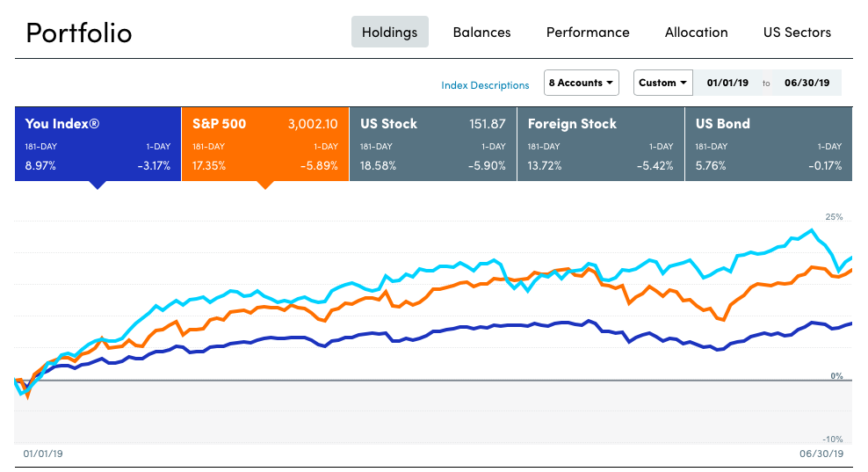Select the Performance tab
The width and height of the screenshot is (868, 472).
[588, 32]
